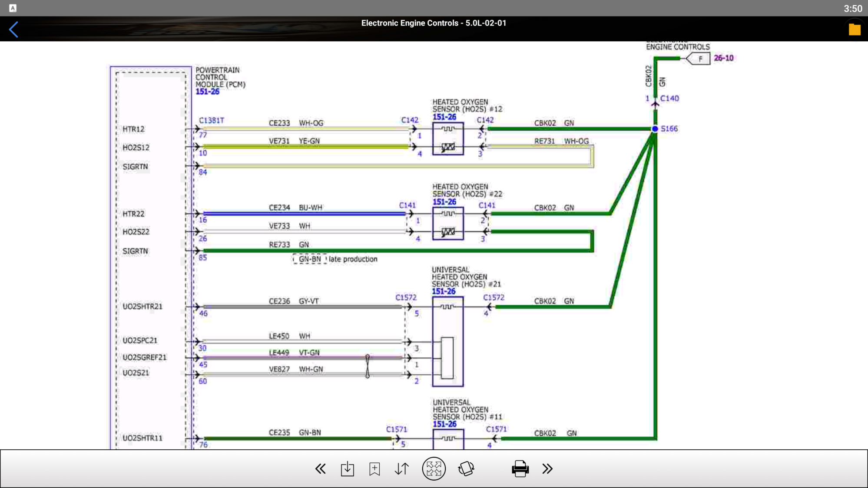Tap the C1381T connector label

(211, 120)
